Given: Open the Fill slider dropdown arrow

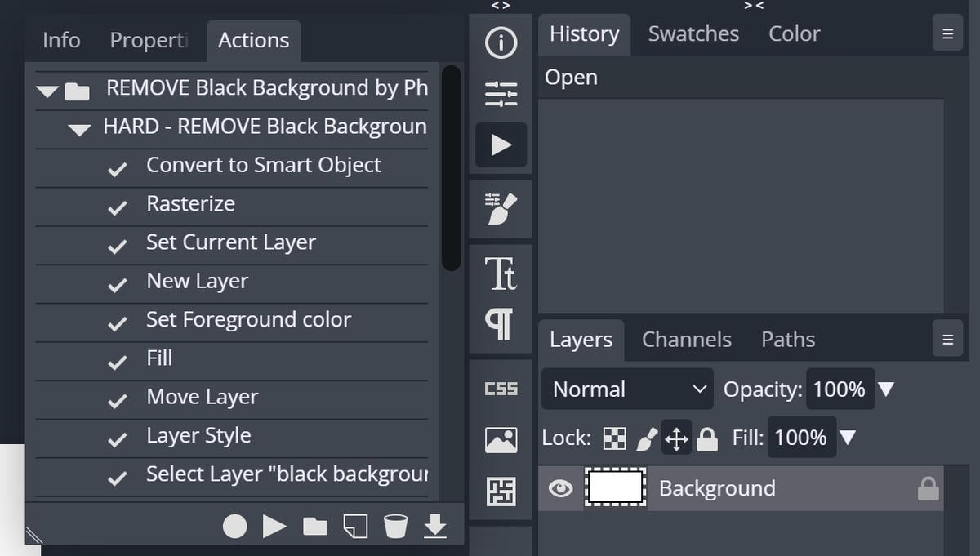Looking at the screenshot, I should click(848, 438).
